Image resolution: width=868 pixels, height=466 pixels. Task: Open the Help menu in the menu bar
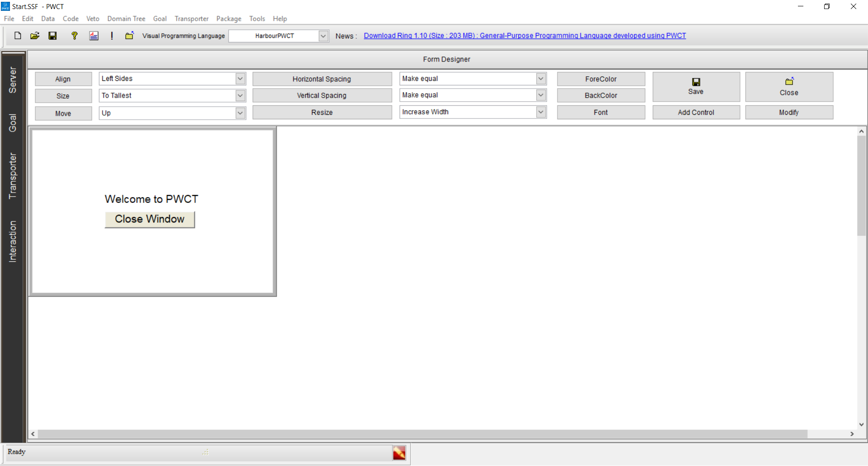tap(280, 19)
